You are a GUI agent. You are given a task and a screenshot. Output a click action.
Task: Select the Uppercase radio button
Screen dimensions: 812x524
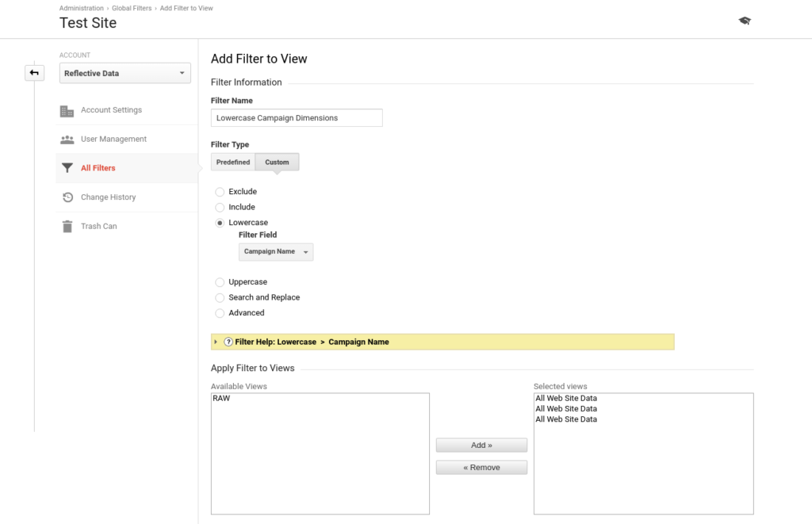(x=220, y=282)
